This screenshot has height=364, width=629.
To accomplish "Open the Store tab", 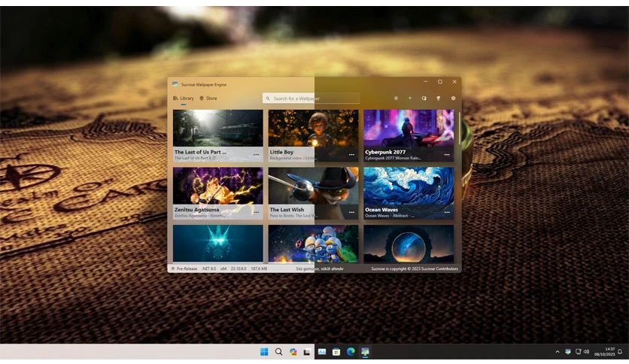I will click(208, 99).
